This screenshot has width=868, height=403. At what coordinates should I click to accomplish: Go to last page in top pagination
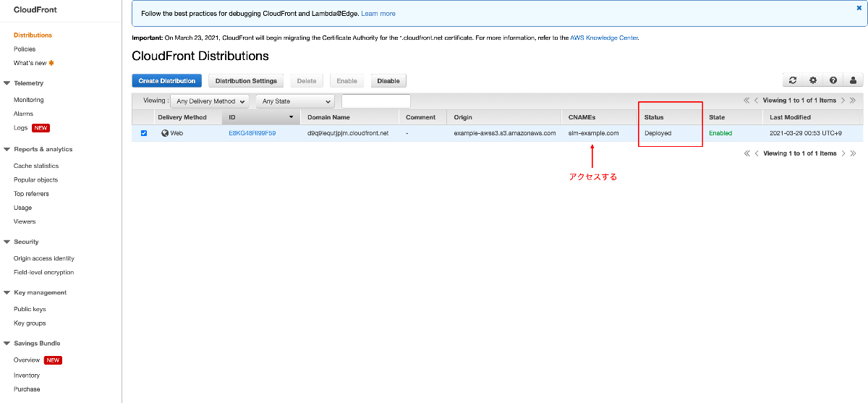pos(853,101)
